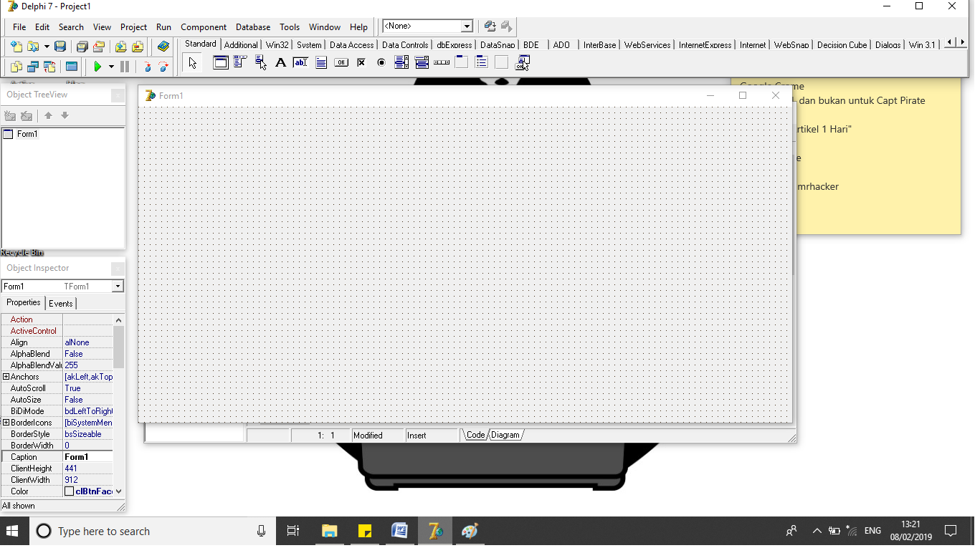The height and width of the screenshot is (548, 980).
Task: Select the Memo component icon
Action: pyautogui.click(x=321, y=63)
